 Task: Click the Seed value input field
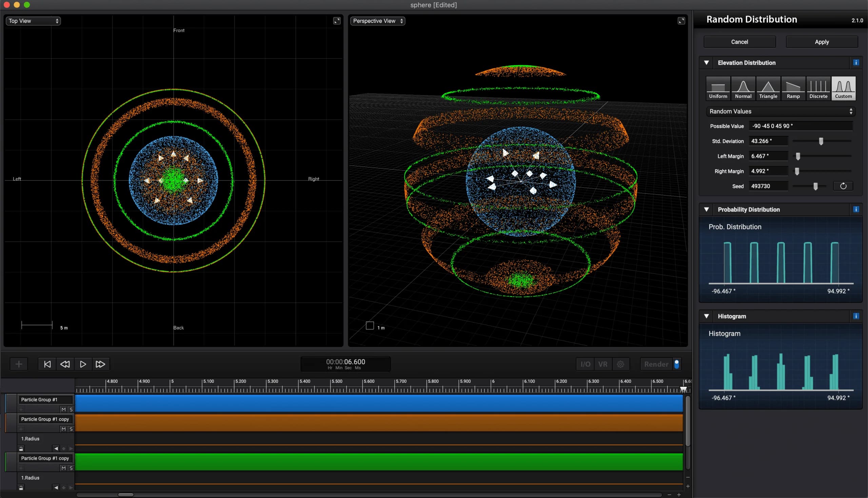click(x=768, y=186)
